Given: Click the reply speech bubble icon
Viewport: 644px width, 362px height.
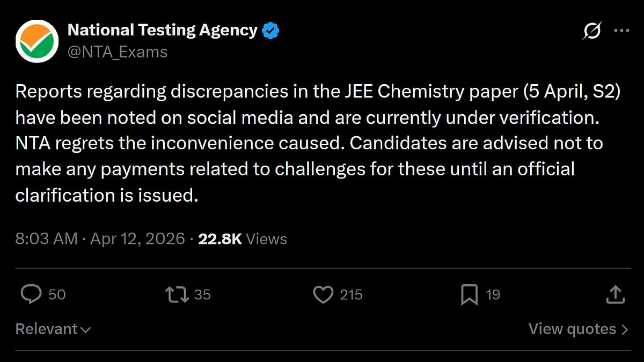Looking at the screenshot, I should coord(31,294).
